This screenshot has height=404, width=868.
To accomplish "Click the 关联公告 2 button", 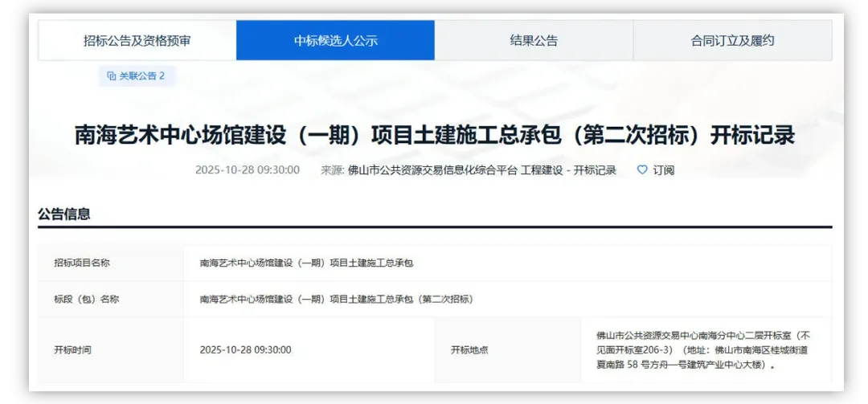I will (x=137, y=75).
